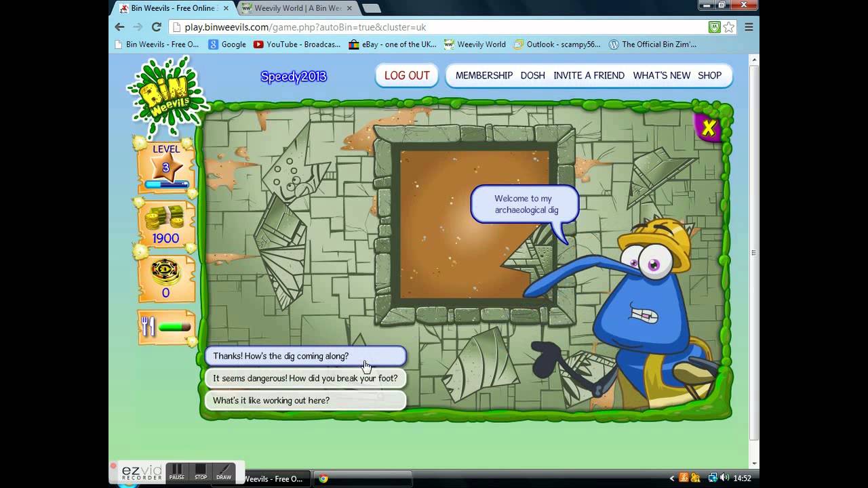Open the MEMBERSHIP menu item
This screenshot has width=868, height=488.
coord(484,75)
